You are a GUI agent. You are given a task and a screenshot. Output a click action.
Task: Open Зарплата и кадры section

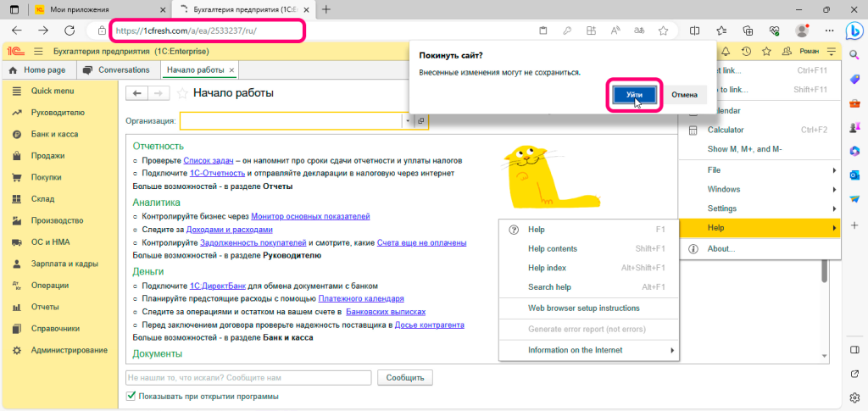coord(60,264)
